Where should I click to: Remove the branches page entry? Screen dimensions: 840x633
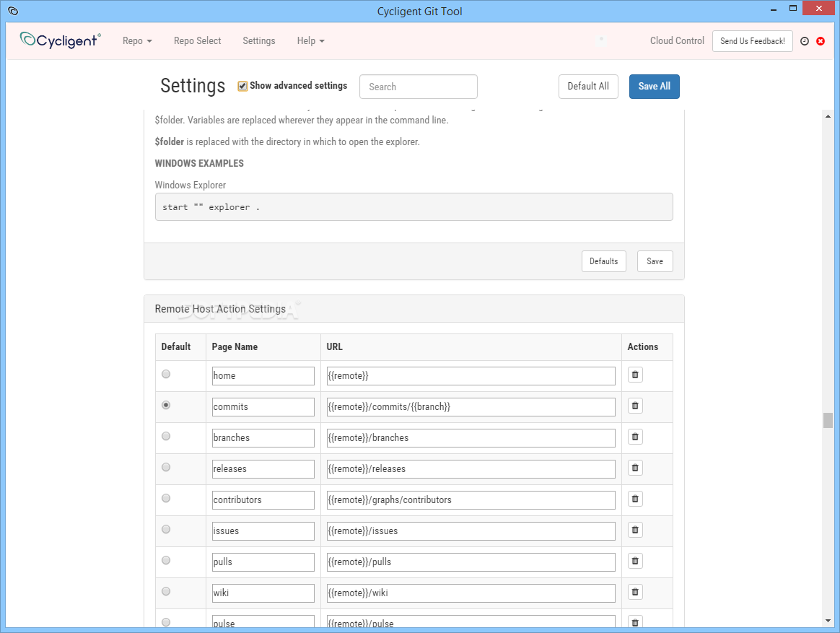[635, 437]
